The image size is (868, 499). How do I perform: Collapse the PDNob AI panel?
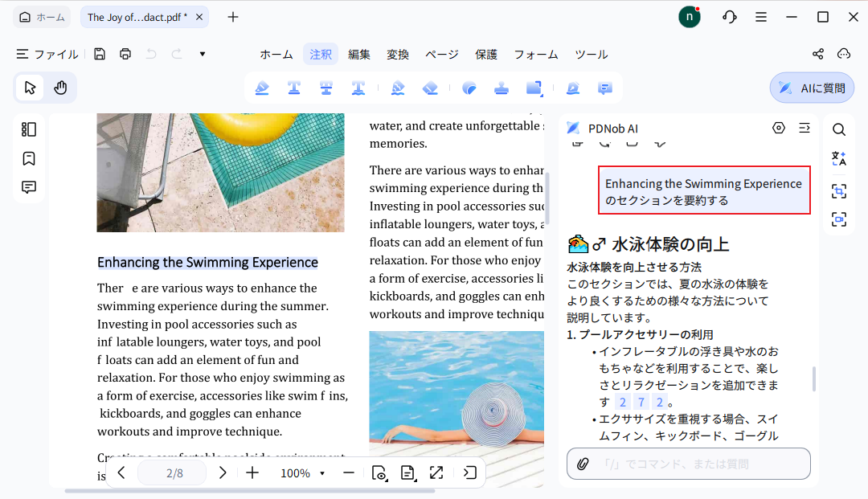tap(805, 128)
